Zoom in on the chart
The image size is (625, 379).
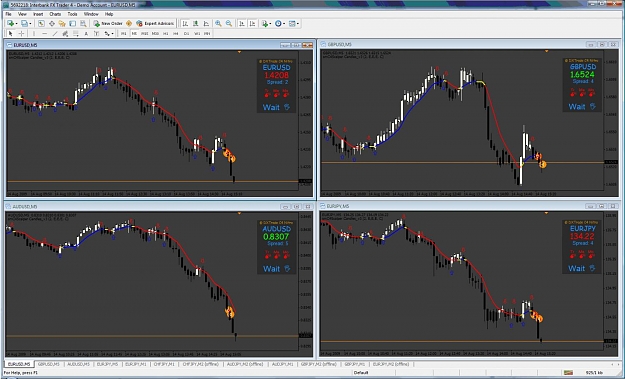pos(218,24)
